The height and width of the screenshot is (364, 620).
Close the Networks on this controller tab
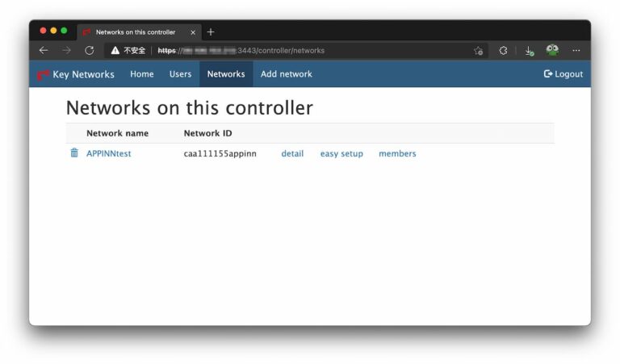coord(193,32)
